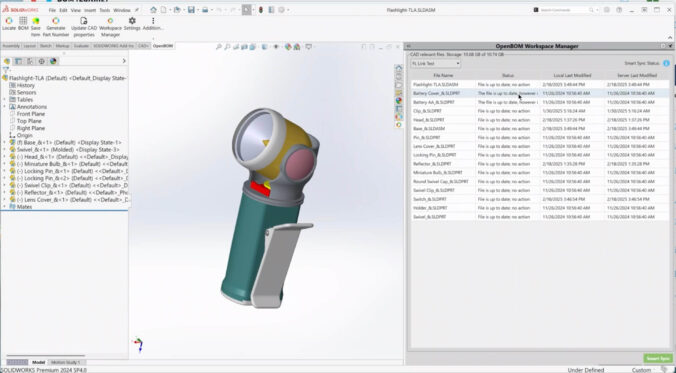This screenshot has width=676, height=373.
Task: Click the Options gear in top toolbar
Action: [x=282, y=10]
